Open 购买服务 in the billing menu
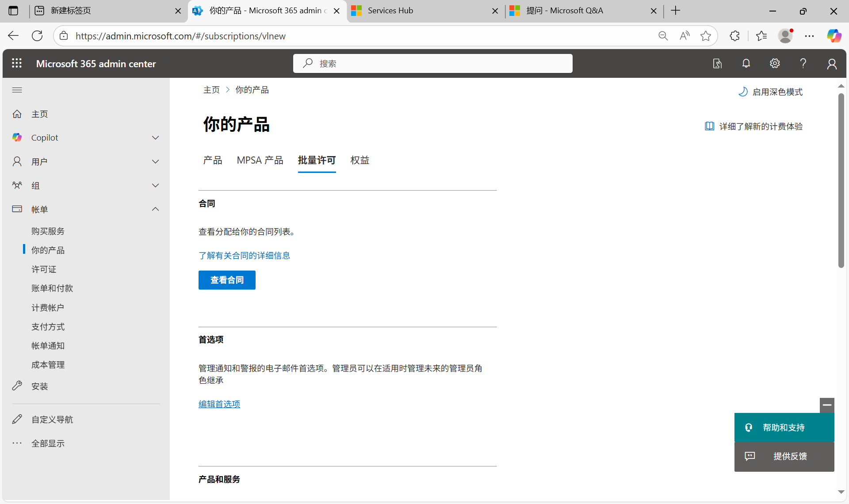 [48, 231]
